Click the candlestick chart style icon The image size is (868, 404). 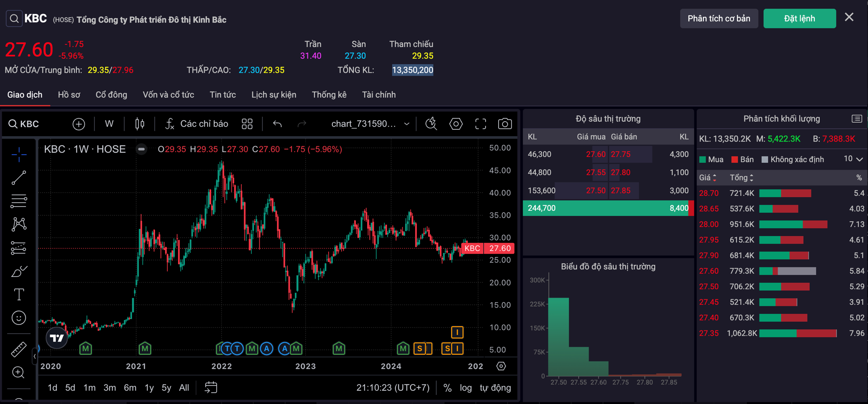(x=140, y=124)
